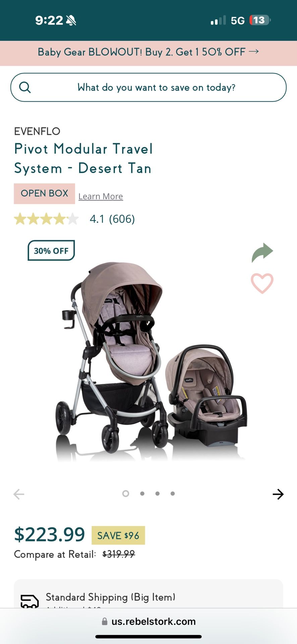Select the first image carousel dot
The image size is (297, 644).
click(126, 493)
